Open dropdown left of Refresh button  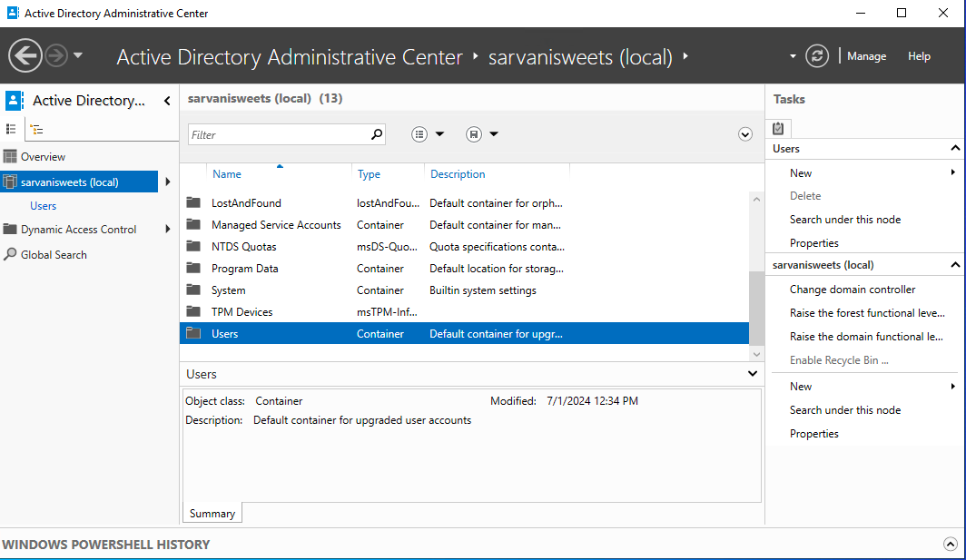point(793,56)
